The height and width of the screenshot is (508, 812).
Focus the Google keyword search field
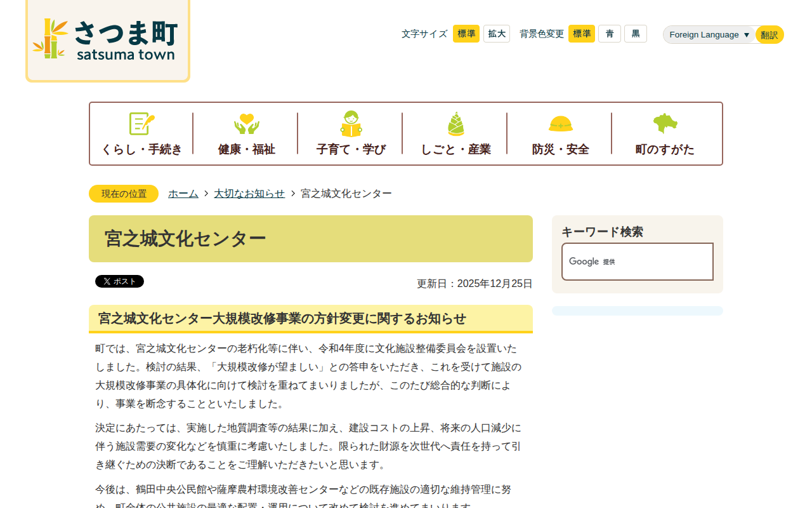638,262
